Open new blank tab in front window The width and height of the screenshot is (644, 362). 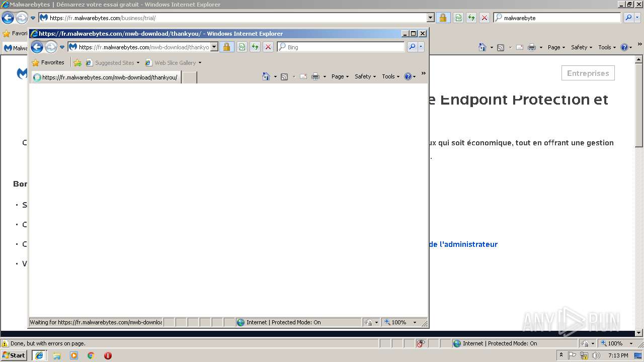coord(189,77)
